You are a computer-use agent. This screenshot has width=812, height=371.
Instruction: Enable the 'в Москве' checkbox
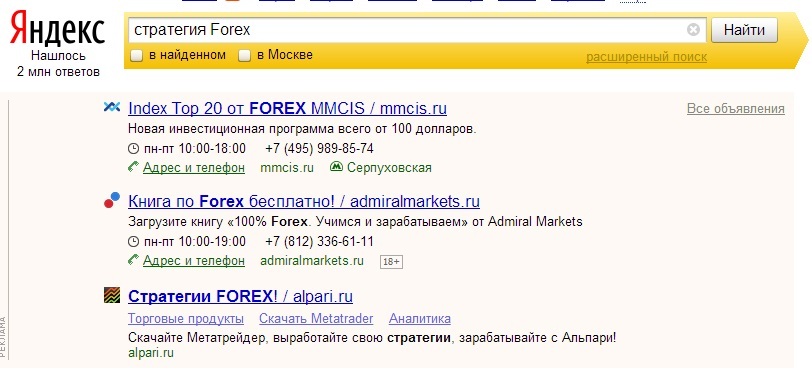244,55
